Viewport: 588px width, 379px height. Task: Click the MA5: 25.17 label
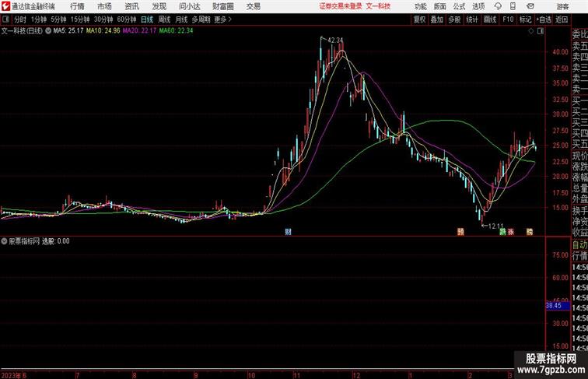click(x=68, y=31)
